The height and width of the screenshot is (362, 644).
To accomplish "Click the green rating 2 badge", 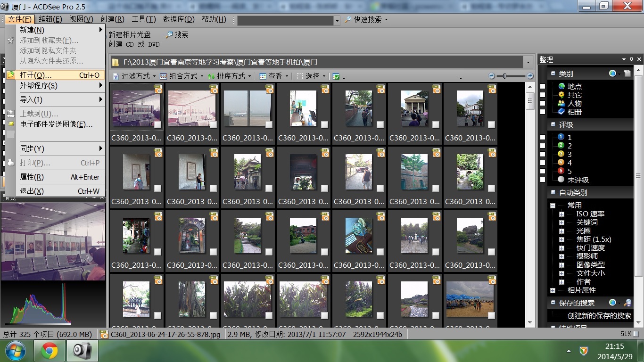I will tap(561, 146).
